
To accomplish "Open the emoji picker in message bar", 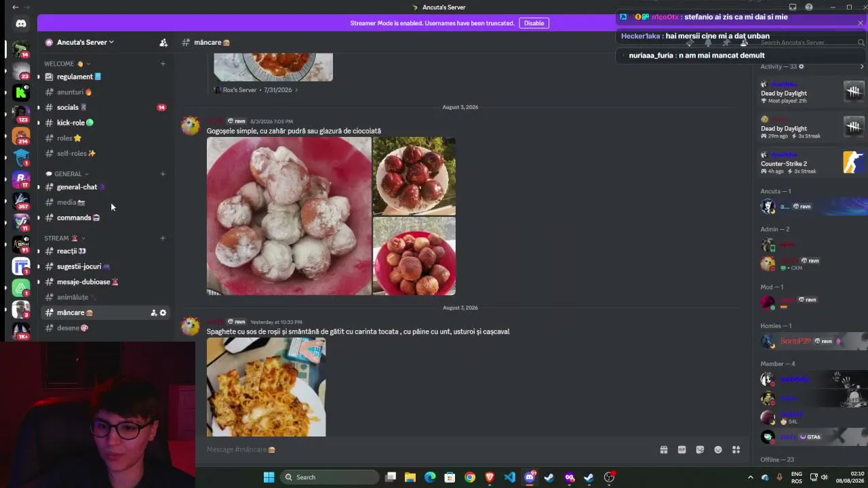I will (718, 449).
